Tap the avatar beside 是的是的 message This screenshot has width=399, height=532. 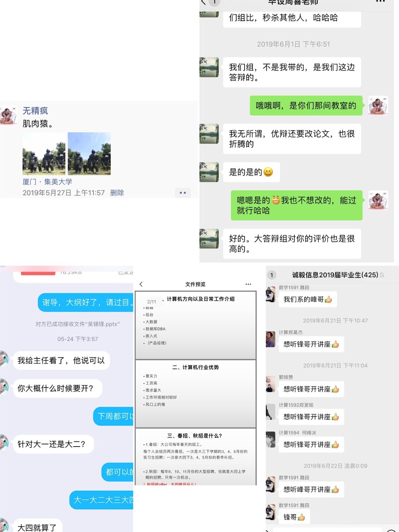click(x=209, y=172)
